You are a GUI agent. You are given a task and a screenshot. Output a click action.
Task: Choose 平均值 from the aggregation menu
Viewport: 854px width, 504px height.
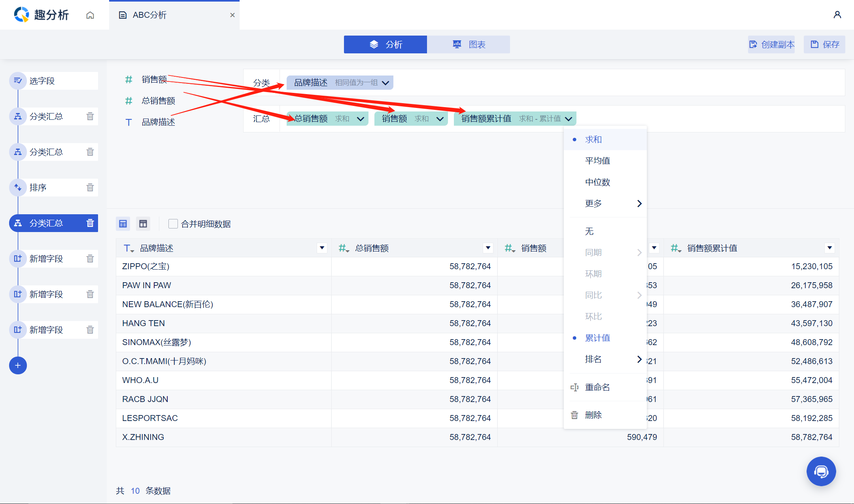point(597,161)
